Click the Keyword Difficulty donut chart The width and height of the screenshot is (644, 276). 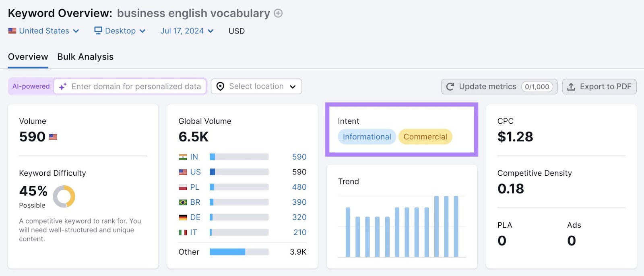click(x=64, y=197)
